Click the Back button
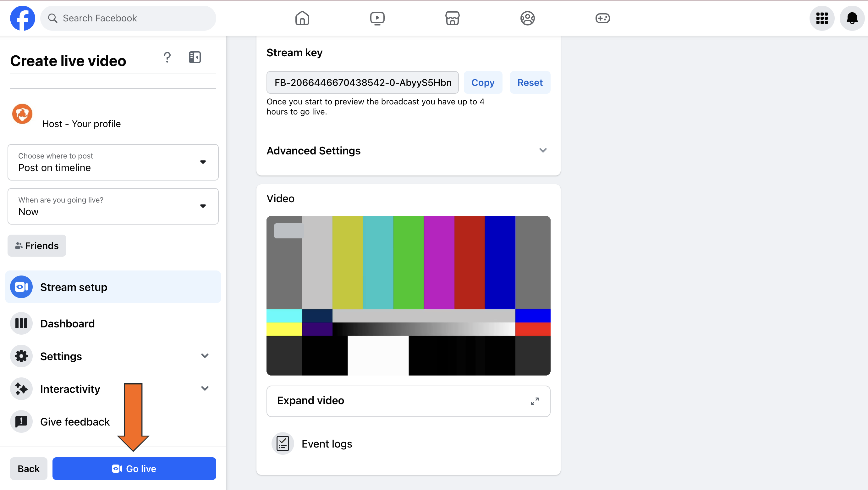Screen dimensions: 868x490 point(29,468)
